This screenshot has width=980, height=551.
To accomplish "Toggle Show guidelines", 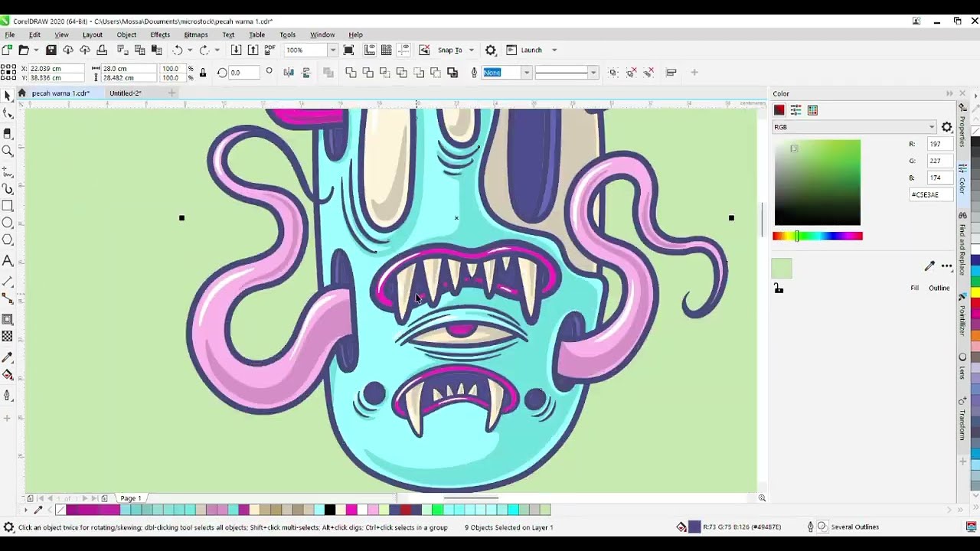I will pos(403,51).
